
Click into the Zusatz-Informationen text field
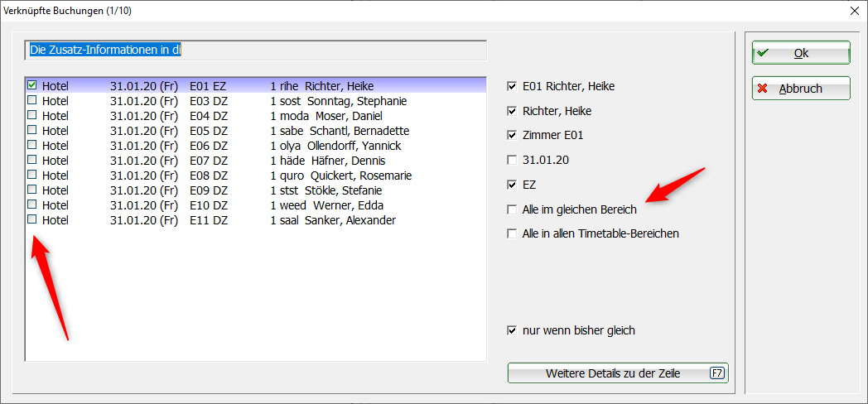(x=256, y=50)
